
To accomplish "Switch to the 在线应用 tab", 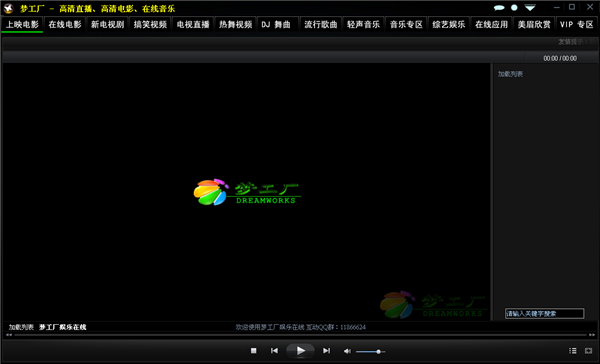I will (491, 24).
